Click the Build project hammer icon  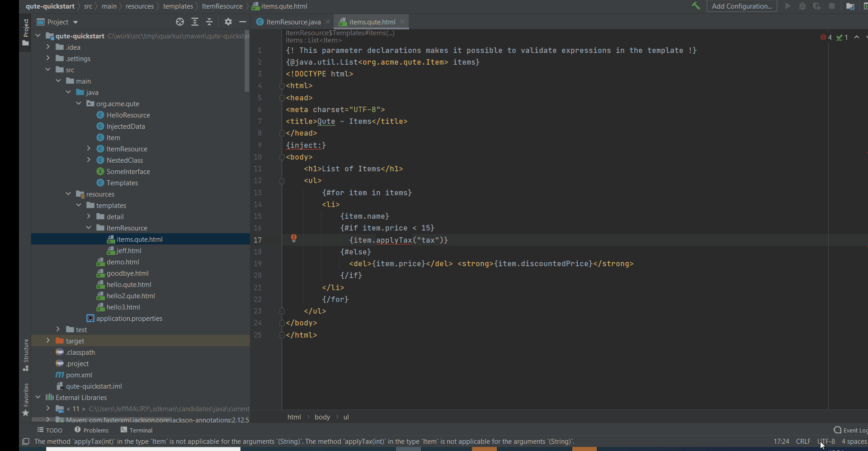[x=696, y=6]
